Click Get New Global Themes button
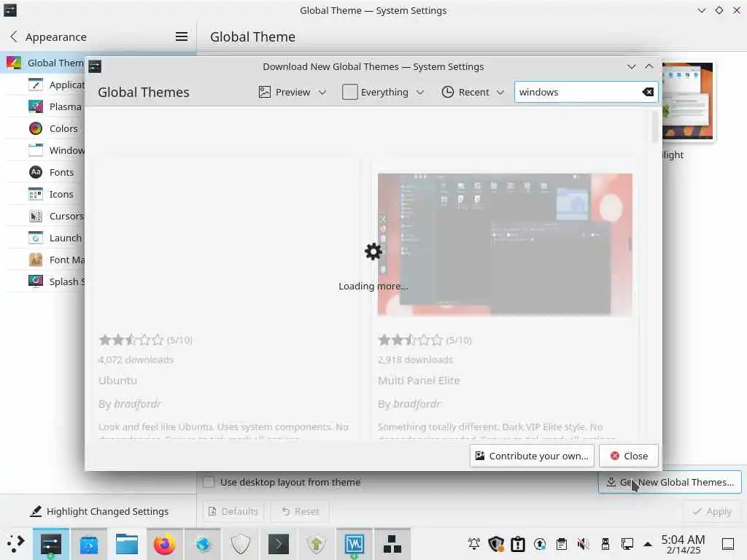747x560 pixels. [670, 482]
